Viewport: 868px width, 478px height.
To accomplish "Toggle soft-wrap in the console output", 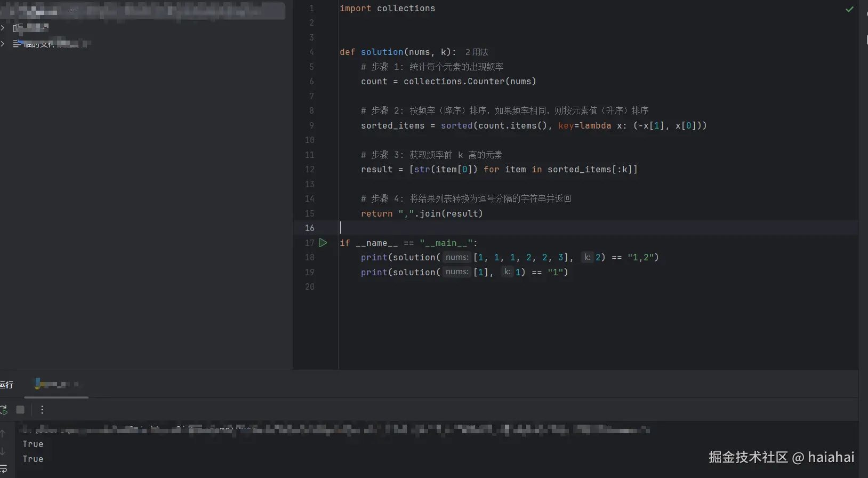I will (x=3, y=469).
